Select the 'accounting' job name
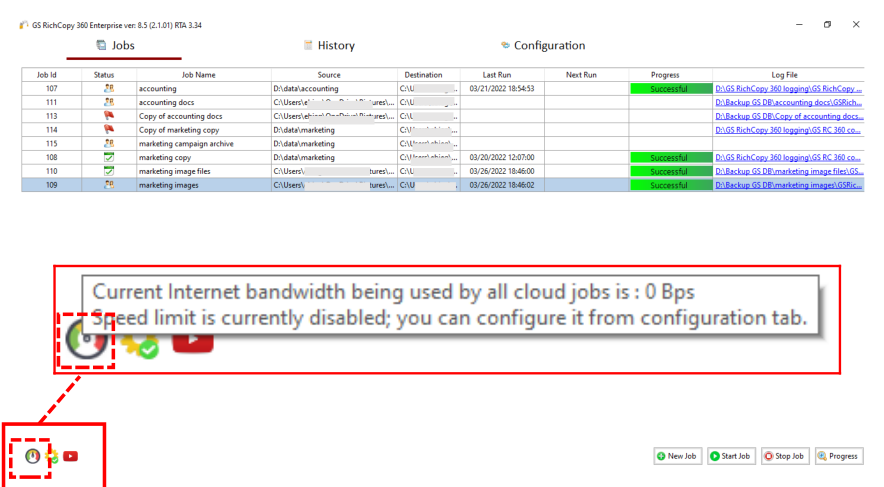Screen dimensions: 884x487 coord(157,88)
